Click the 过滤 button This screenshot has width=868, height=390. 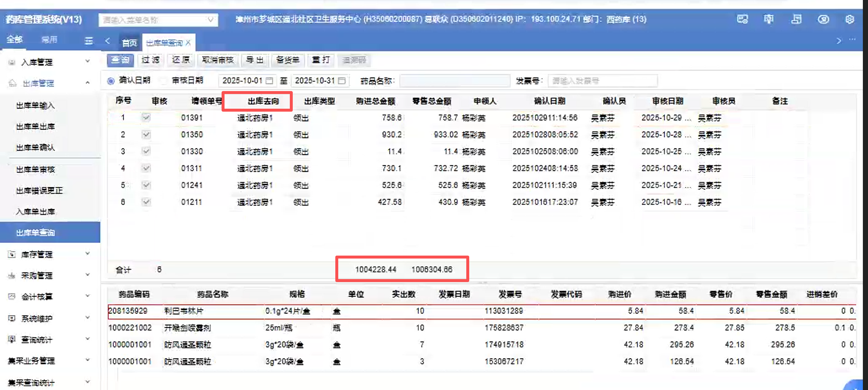coord(150,60)
